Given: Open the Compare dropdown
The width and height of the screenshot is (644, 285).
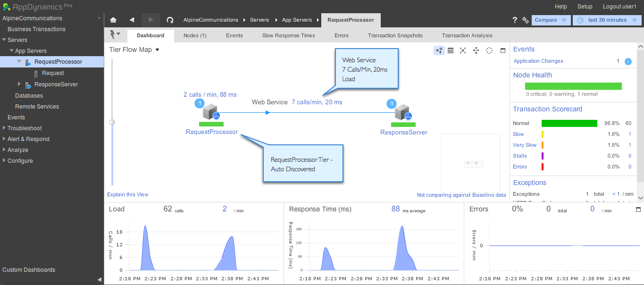Looking at the screenshot, I should click(551, 20).
